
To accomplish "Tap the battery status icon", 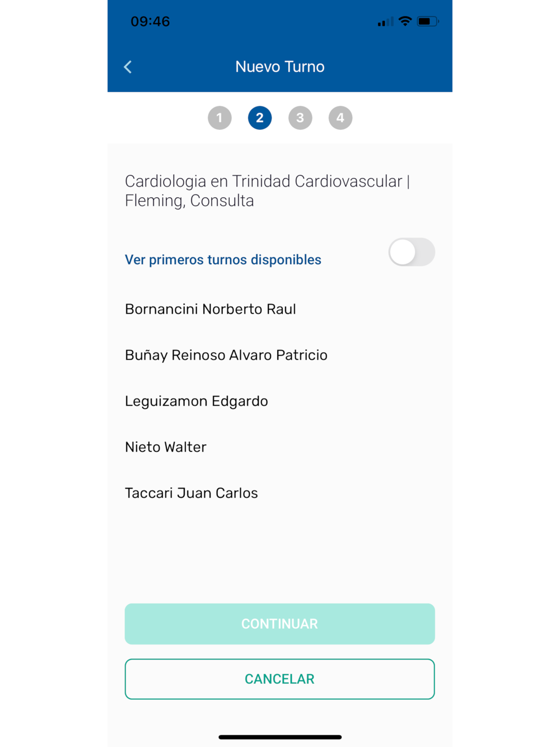I will [x=428, y=21].
